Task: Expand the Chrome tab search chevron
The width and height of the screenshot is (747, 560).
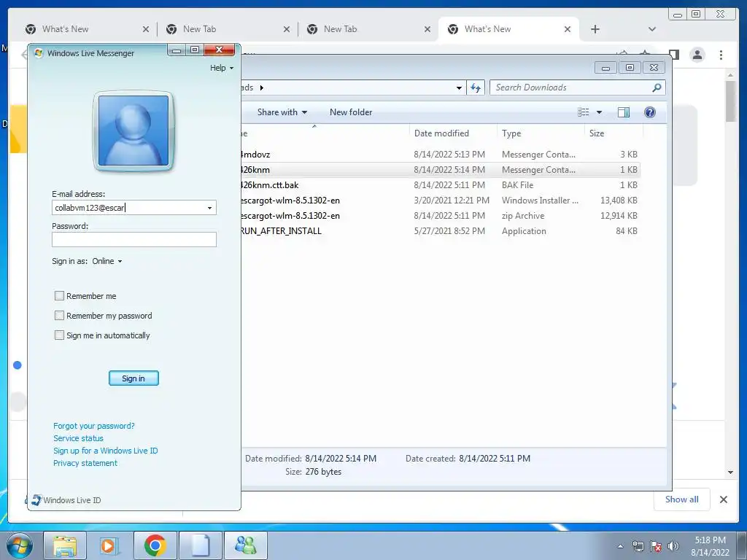Action: pos(651,29)
